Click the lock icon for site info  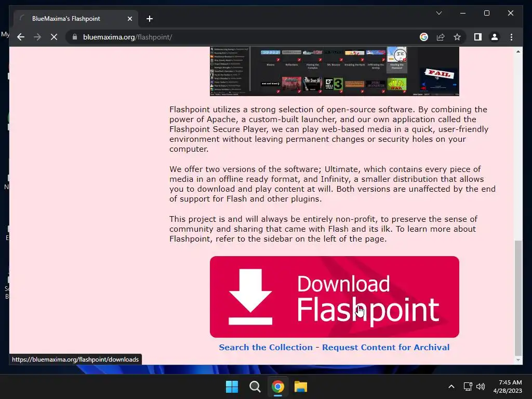pyautogui.click(x=75, y=37)
